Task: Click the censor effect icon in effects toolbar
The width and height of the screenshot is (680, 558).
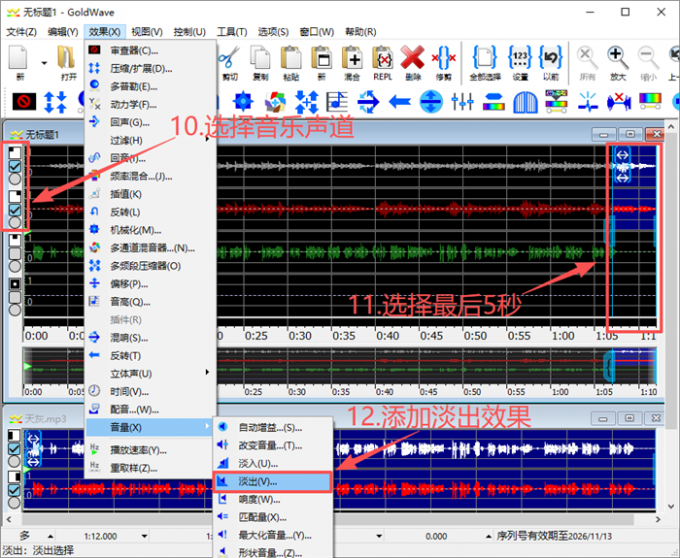Action: coord(24,102)
